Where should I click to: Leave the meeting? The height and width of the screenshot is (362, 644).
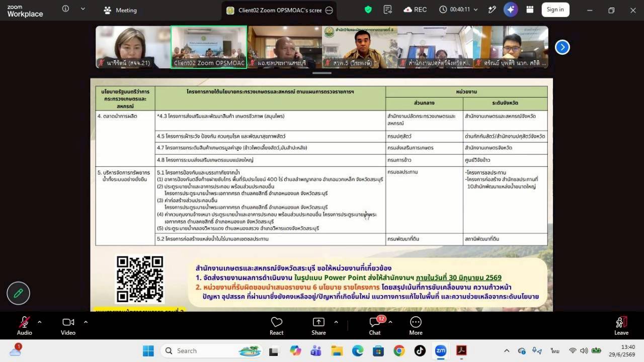pyautogui.click(x=621, y=325)
